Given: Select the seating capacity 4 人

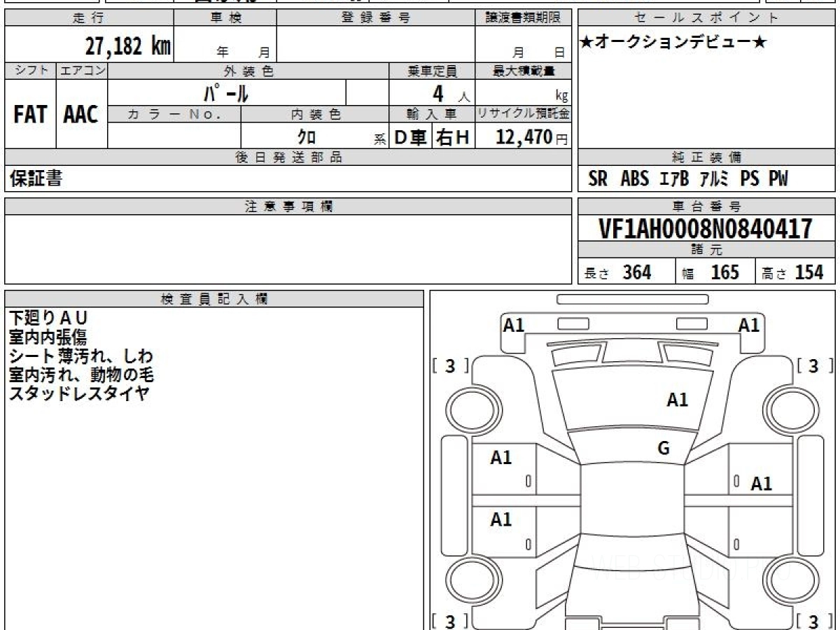Looking at the screenshot, I should [450, 94].
